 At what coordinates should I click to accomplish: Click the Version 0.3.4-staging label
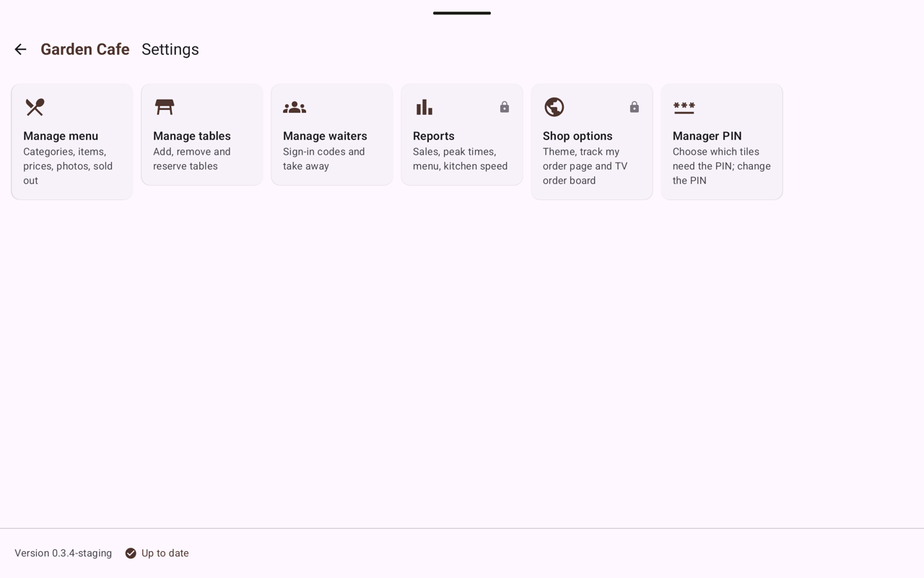pos(64,553)
